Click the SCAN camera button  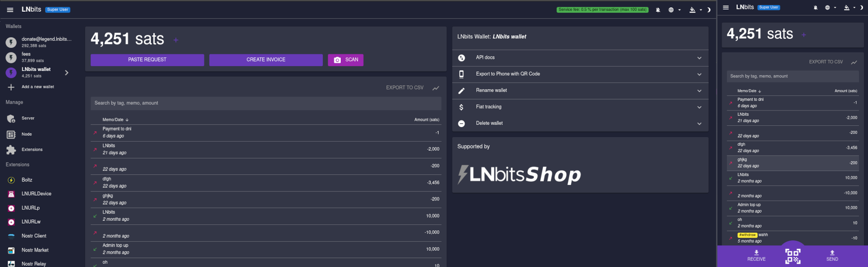click(x=345, y=60)
